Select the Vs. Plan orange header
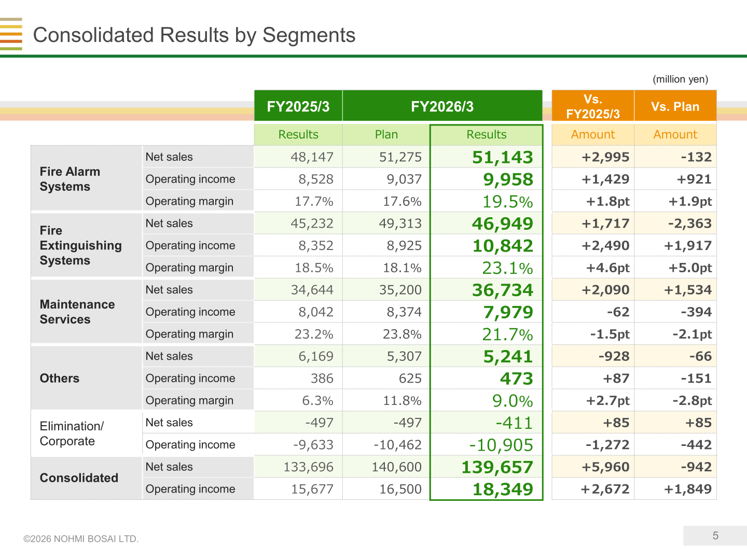This screenshot has height=560, width=747. (x=675, y=106)
